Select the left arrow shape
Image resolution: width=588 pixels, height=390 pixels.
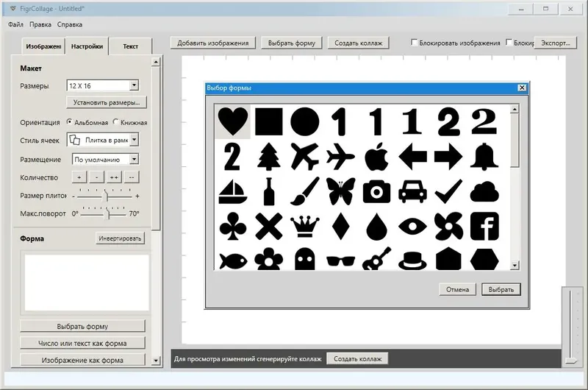[412, 157]
